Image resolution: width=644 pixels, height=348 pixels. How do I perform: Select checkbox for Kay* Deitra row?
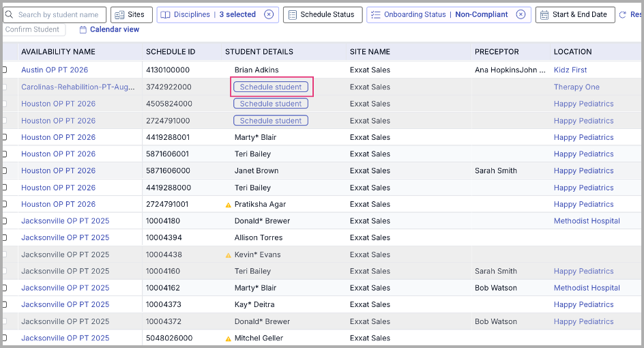pos(5,304)
